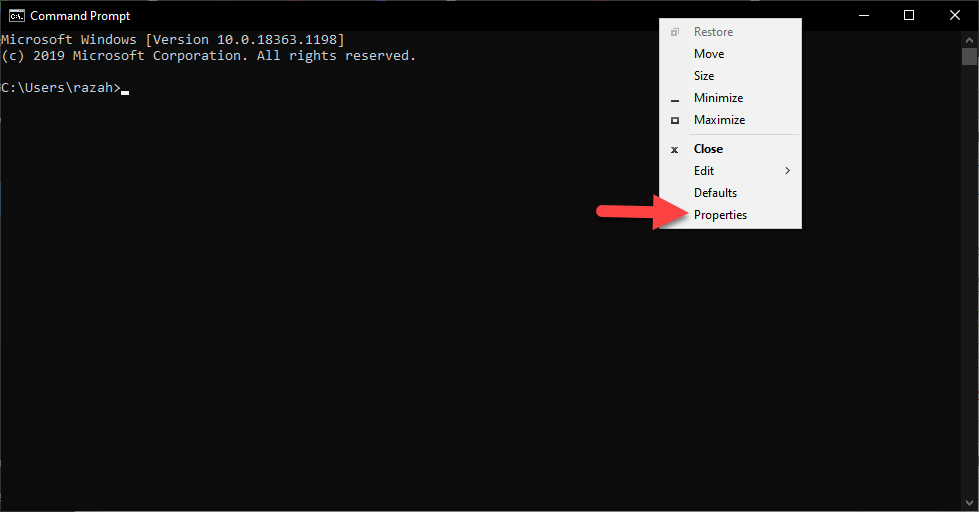This screenshot has width=979, height=512.
Task: Open the Edit entry in the context menu
Action: [704, 171]
